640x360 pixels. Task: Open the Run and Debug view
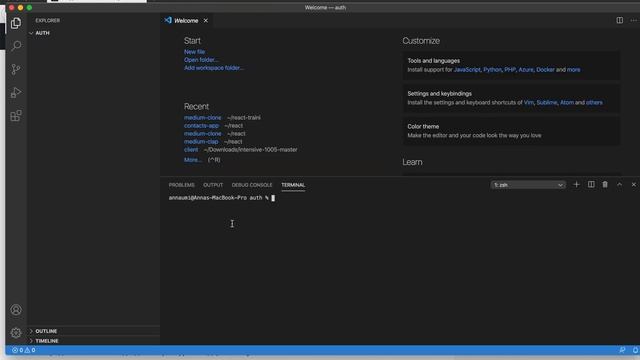(x=16, y=93)
